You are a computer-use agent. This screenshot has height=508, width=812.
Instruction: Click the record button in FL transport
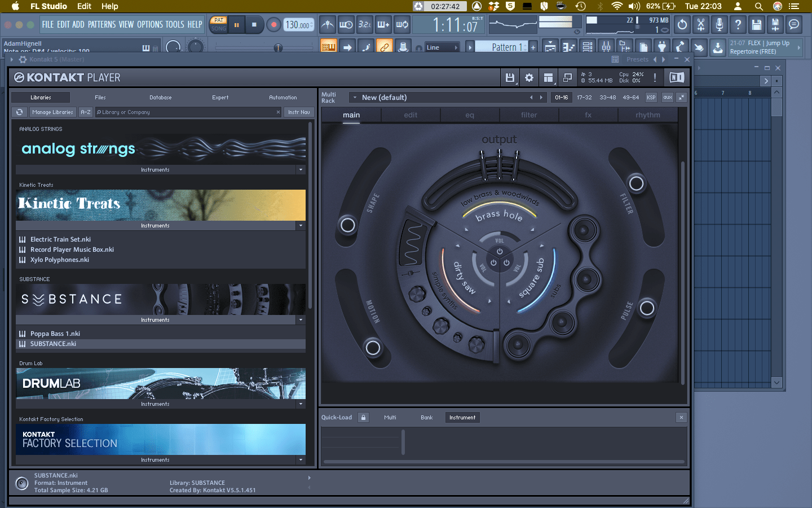(x=273, y=24)
